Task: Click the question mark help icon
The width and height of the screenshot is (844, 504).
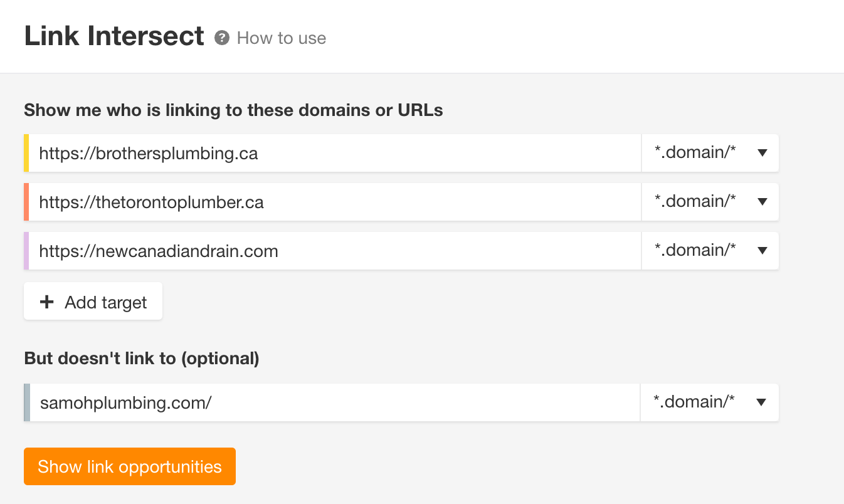Action: [221, 38]
